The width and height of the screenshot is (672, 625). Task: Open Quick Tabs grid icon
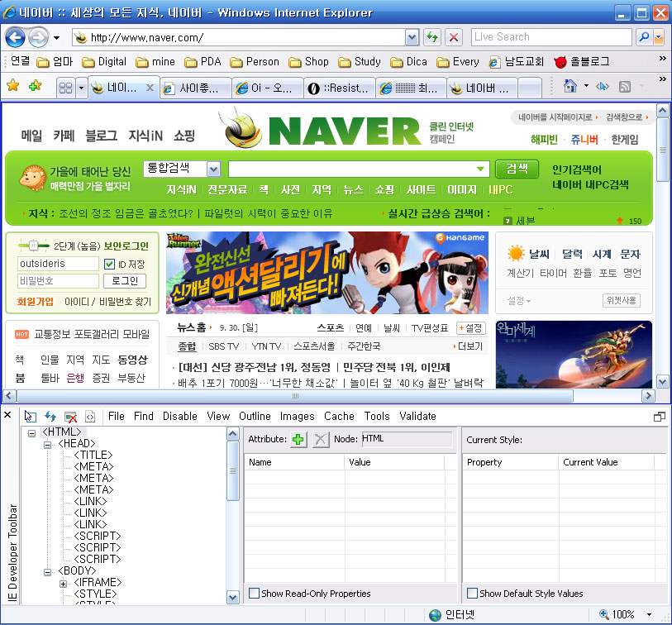(x=65, y=88)
